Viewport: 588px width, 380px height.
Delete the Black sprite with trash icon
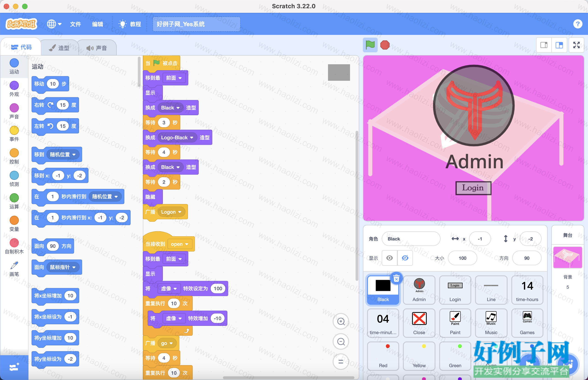(x=396, y=278)
